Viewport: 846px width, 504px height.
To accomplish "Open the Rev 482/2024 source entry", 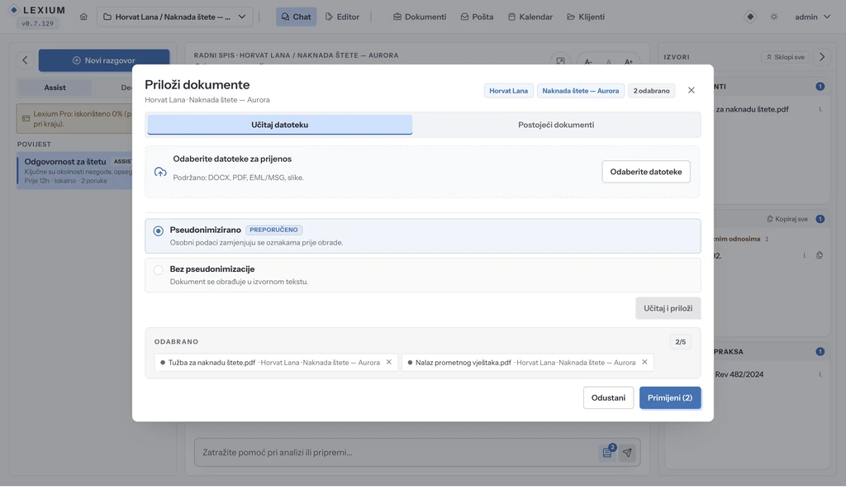I will 739,374.
